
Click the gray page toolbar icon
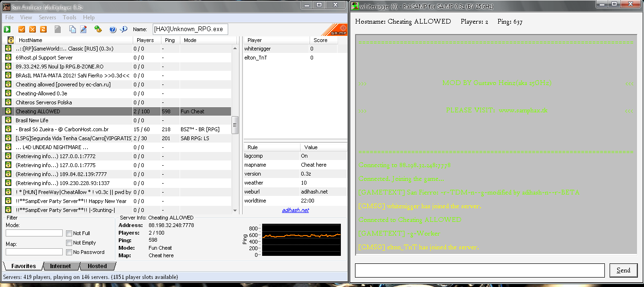tap(58, 29)
